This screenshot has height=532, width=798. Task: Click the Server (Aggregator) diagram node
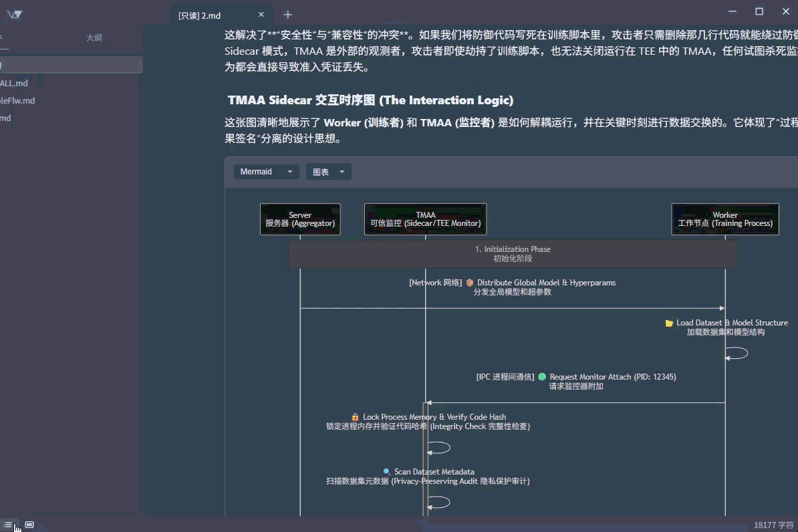[300, 219]
